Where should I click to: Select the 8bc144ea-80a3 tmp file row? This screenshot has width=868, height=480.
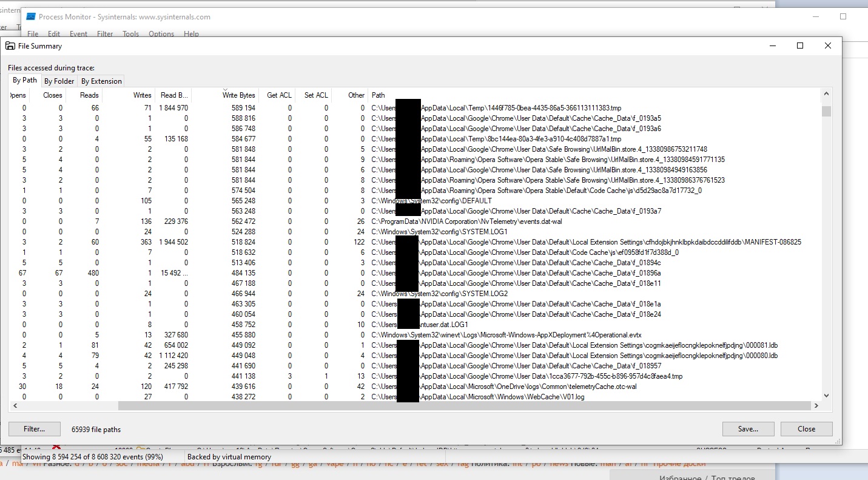point(414,139)
